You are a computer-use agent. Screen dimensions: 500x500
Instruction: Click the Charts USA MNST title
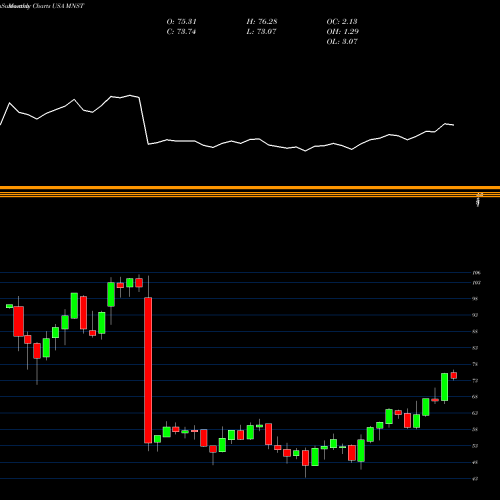click(x=58, y=6)
